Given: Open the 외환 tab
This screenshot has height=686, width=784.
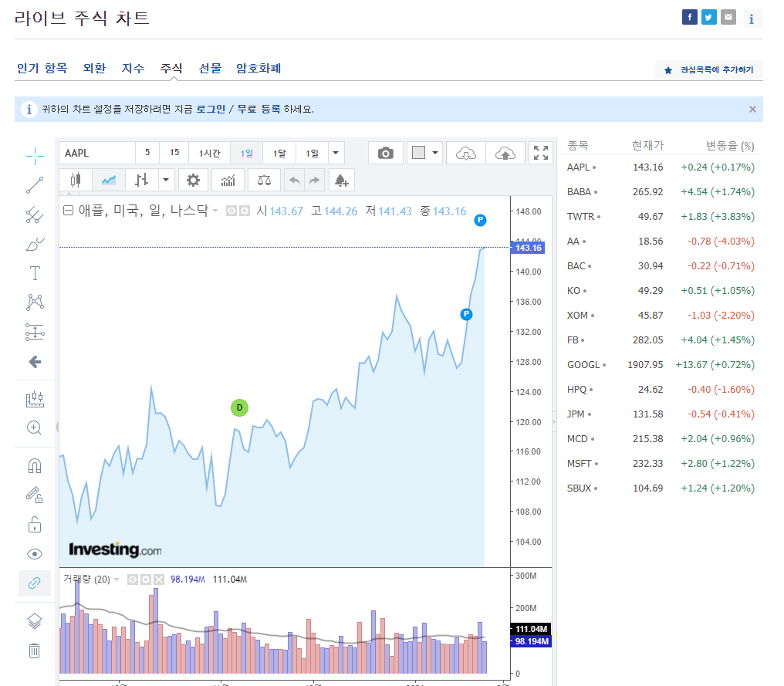Looking at the screenshot, I should 94,68.
